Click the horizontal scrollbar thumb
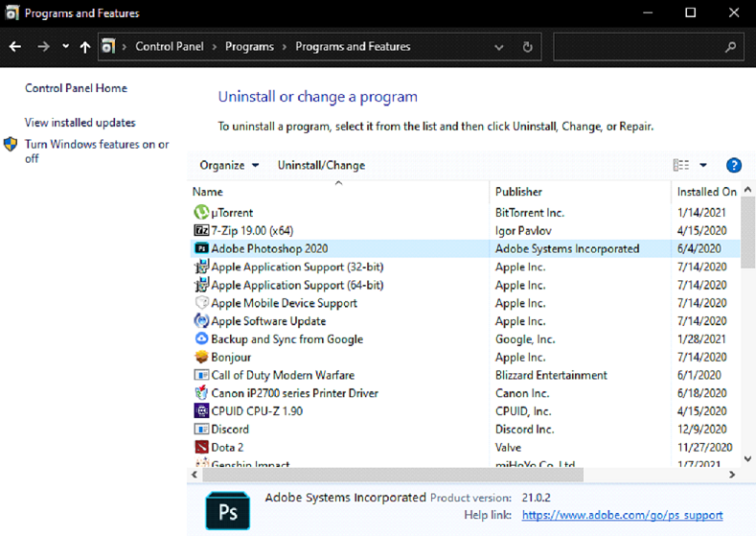 (x=393, y=475)
